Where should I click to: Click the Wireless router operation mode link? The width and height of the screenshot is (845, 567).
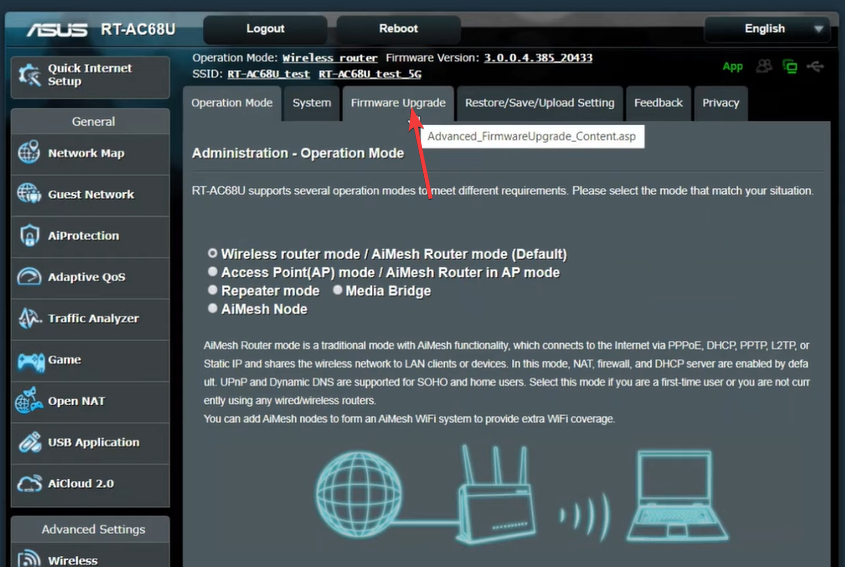pyautogui.click(x=330, y=58)
